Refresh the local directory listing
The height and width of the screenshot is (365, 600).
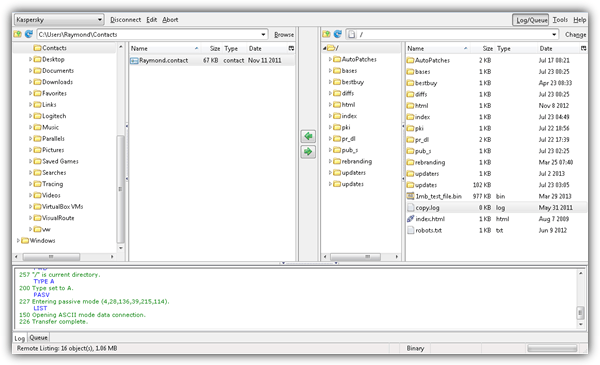click(29, 34)
